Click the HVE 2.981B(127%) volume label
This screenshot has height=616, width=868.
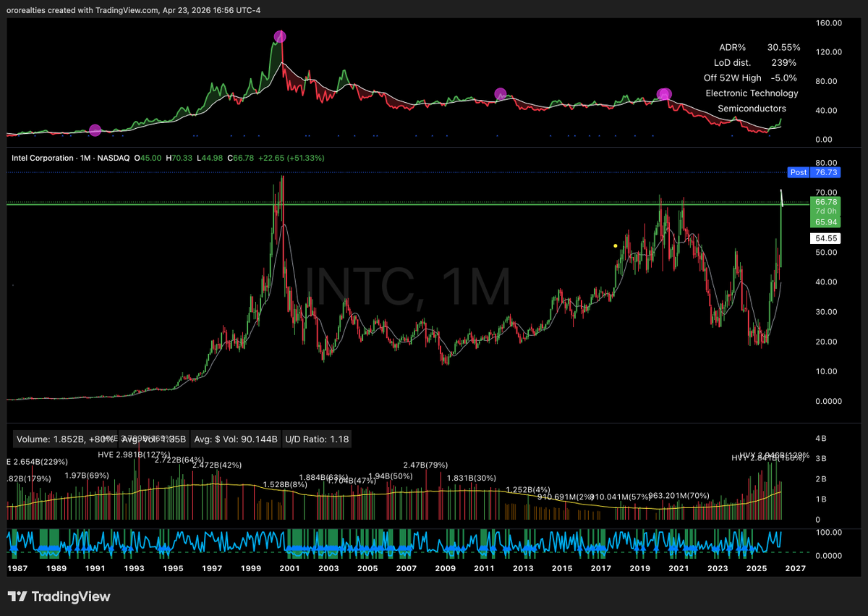[136, 455]
